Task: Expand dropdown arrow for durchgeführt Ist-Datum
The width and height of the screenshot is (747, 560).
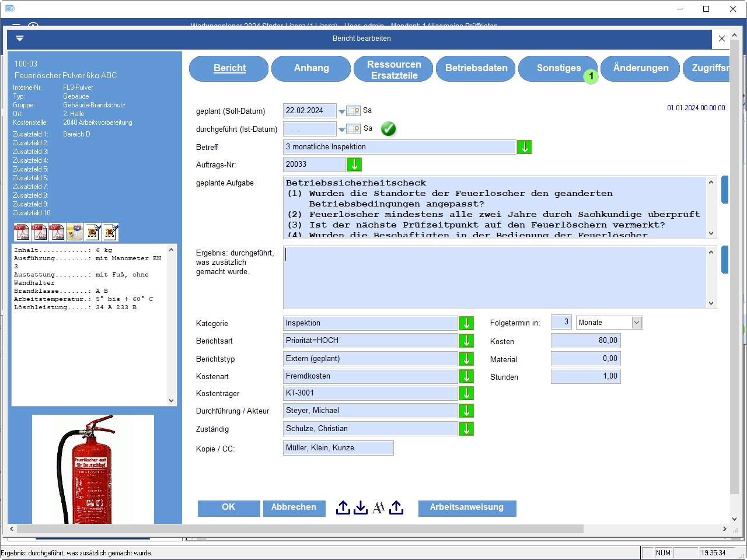Action: coord(342,130)
